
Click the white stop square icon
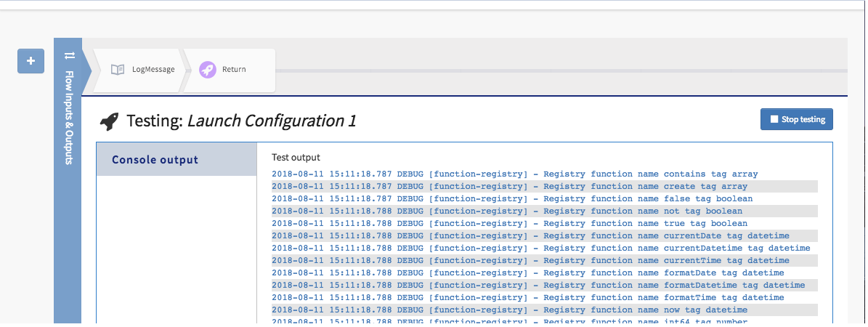pyautogui.click(x=774, y=119)
